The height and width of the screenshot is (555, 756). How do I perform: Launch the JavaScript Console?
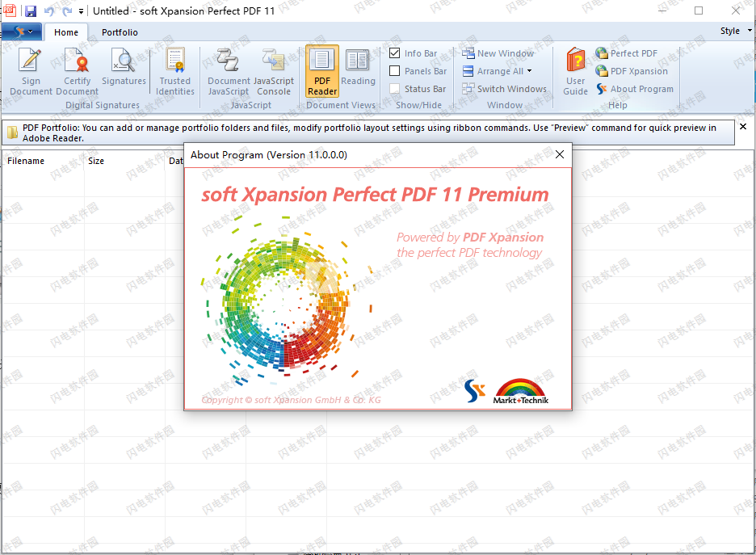tap(273, 71)
